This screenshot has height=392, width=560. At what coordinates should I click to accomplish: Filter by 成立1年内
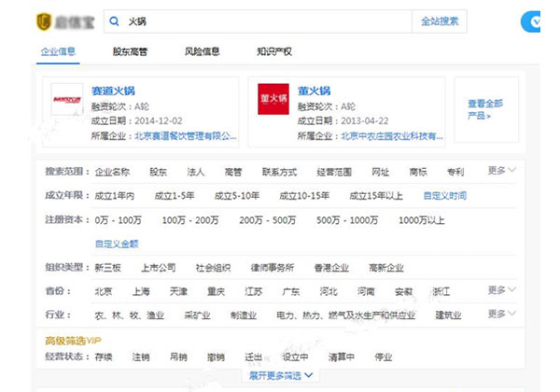115,196
